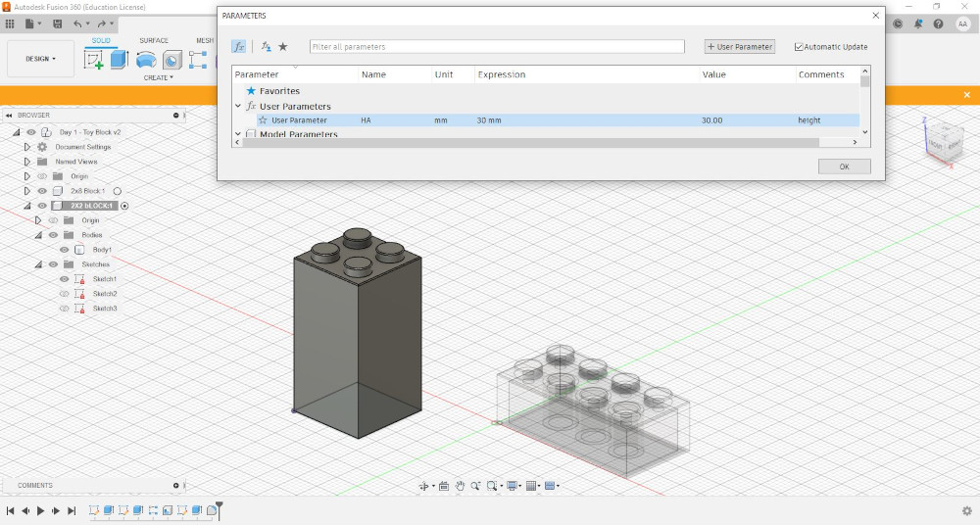
Task: Jump to the timeline end
Action: click(72, 510)
